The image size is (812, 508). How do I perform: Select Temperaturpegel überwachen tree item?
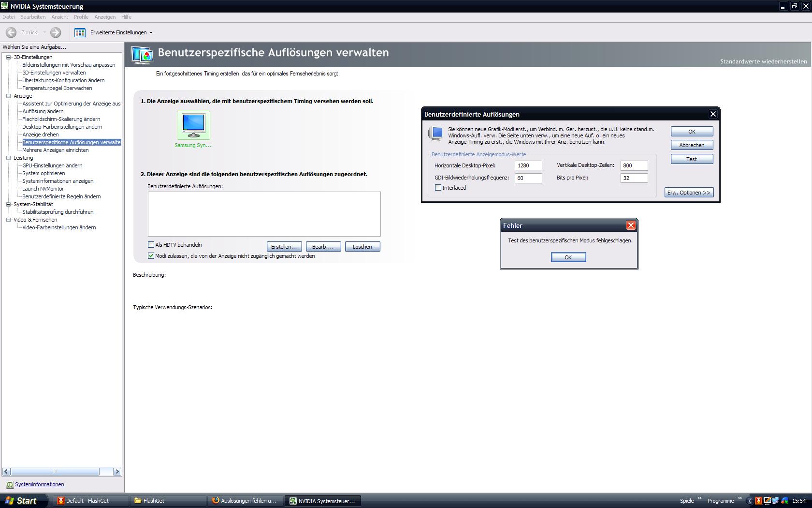click(x=57, y=88)
